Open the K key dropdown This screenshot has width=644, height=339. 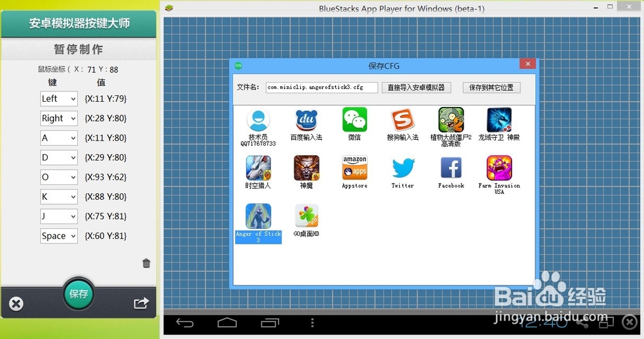[x=59, y=197]
